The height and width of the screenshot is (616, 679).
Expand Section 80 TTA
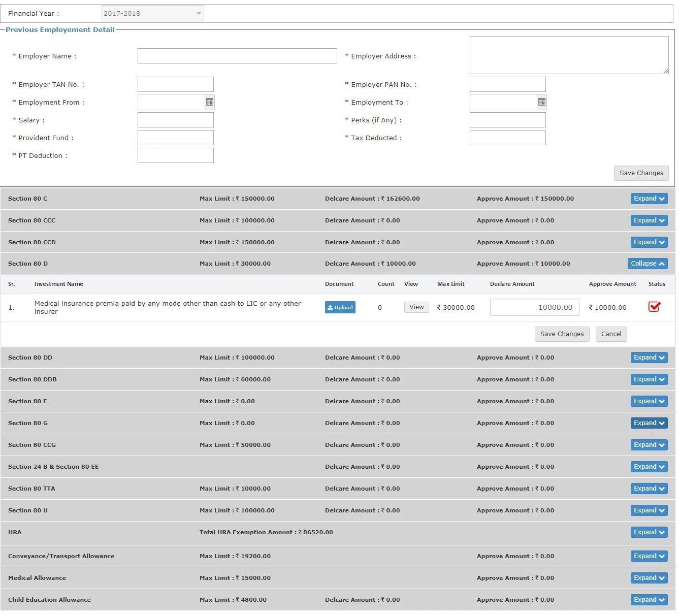649,489
